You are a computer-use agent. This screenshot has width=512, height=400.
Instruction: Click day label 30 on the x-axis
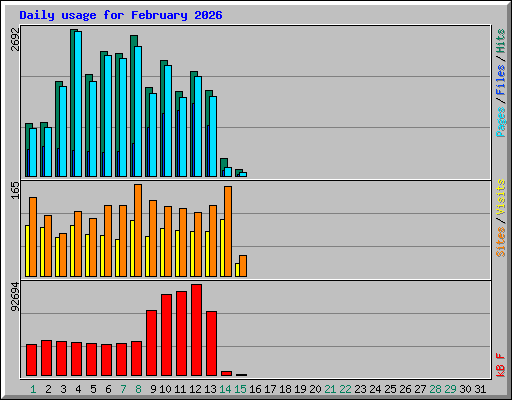click(465, 389)
